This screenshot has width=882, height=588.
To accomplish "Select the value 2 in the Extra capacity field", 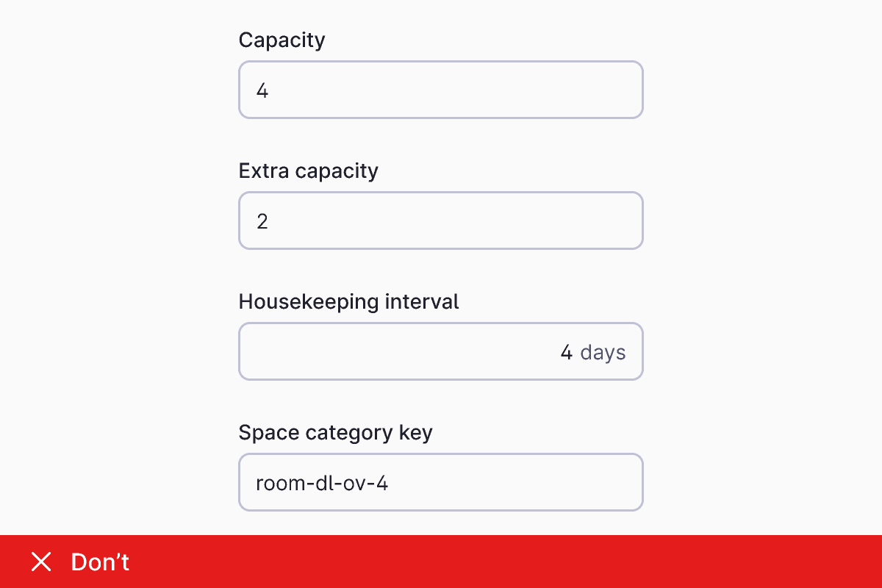I will 262,220.
